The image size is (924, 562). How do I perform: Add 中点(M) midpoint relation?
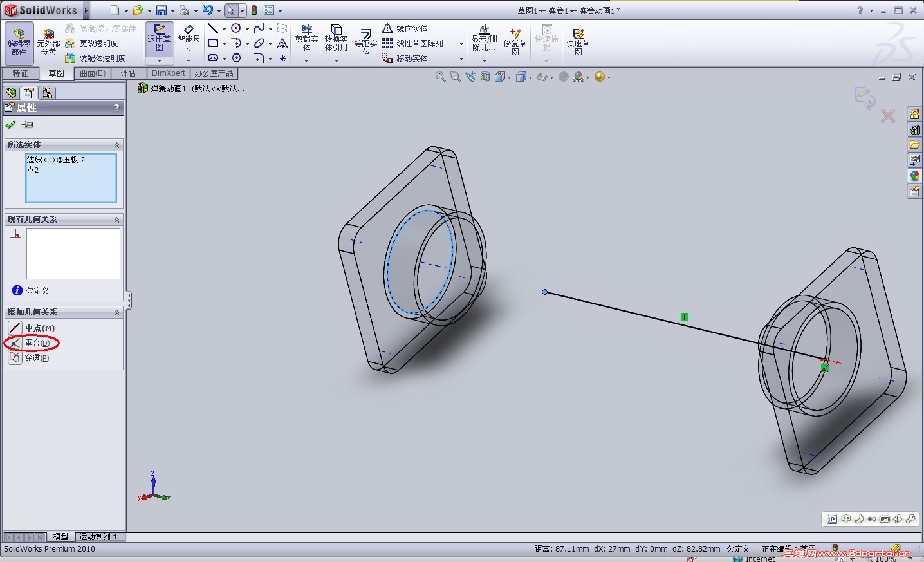32,328
